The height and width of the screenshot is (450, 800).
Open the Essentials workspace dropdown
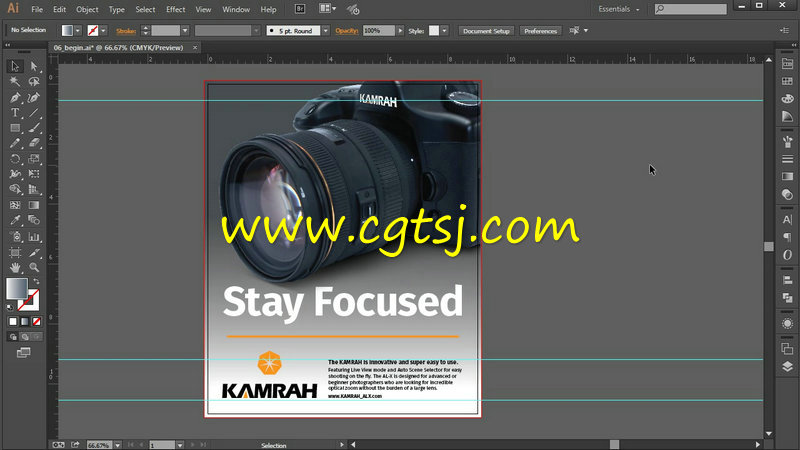[x=619, y=9]
